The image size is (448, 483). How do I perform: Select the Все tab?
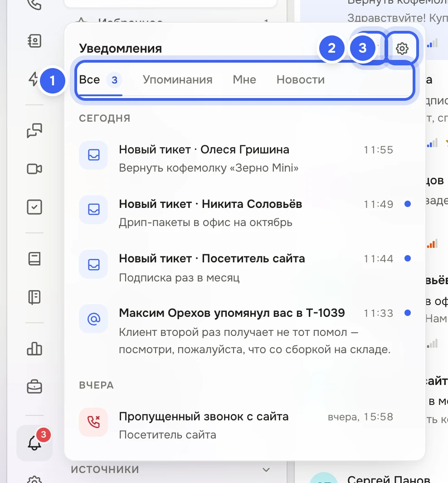101,80
